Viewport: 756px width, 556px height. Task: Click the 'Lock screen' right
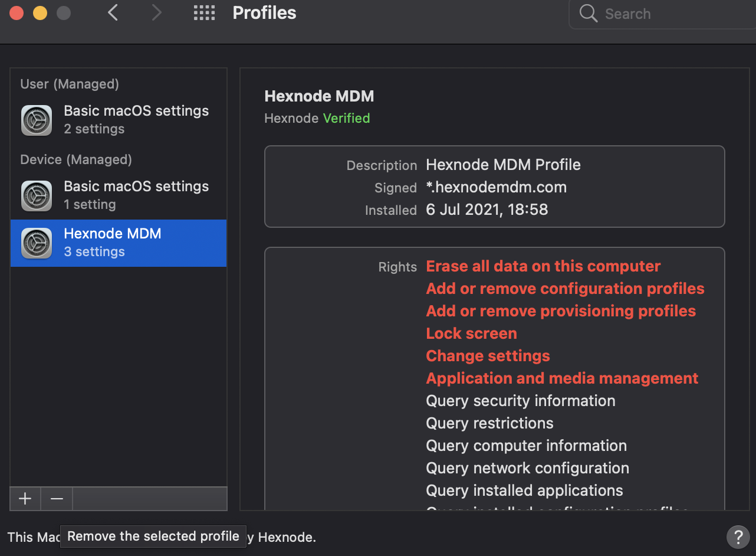coord(471,333)
